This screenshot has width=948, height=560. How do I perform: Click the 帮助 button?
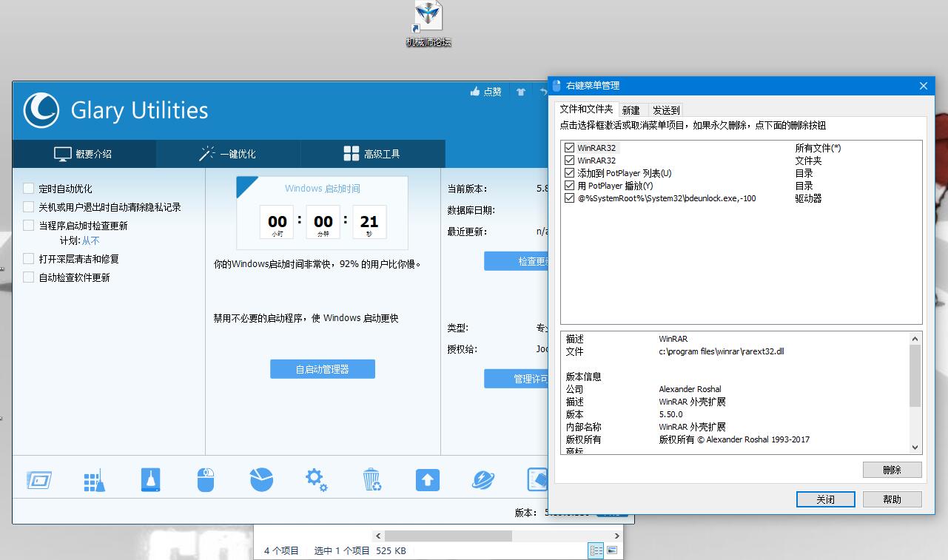coord(892,499)
